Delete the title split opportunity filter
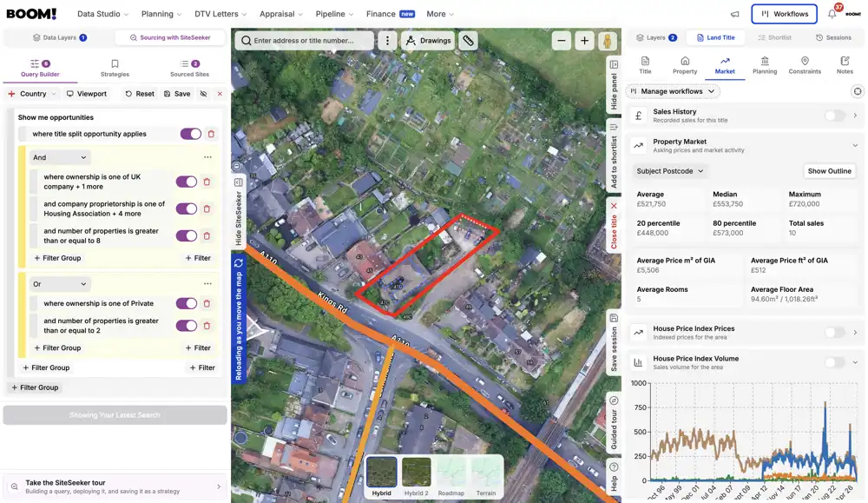The image size is (868, 503). tap(211, 134)
